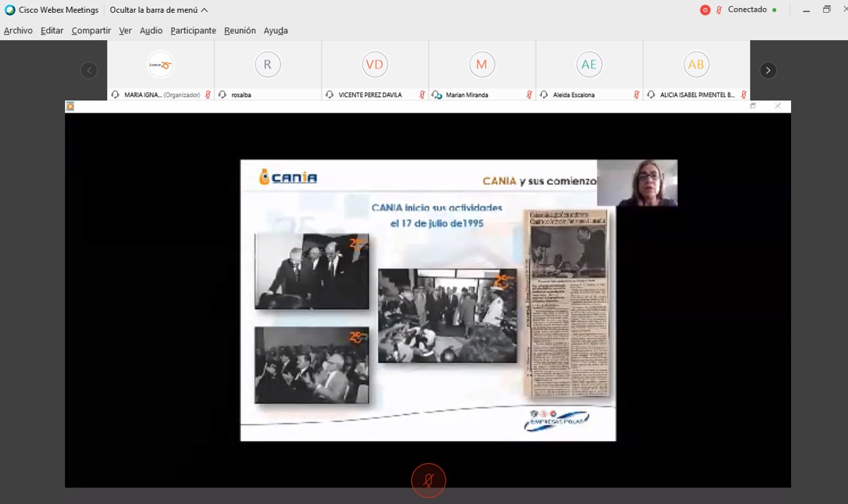Image resolution: width=848 pixels, height=504 pixels.
Task: Click participant name Marian Miranda
Action: point(467,95)
